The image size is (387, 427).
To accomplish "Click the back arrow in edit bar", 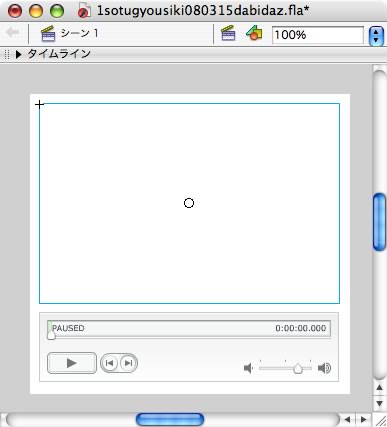I will pyautogui.click(x=13, y=33).
